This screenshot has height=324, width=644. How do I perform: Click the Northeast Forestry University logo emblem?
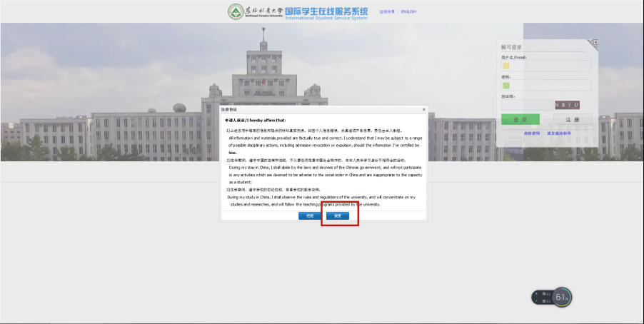[x=236, y=12]
